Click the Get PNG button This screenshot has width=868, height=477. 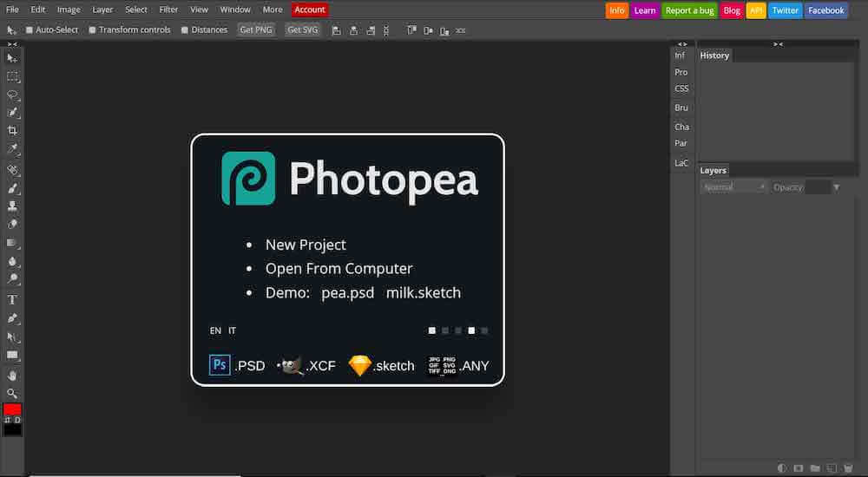tap(256, 29)
